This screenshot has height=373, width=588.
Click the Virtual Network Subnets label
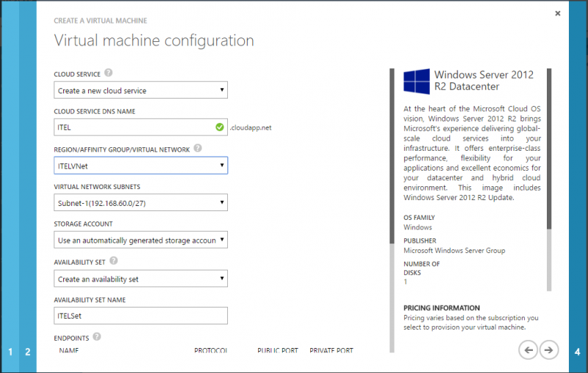click(97, 187)
